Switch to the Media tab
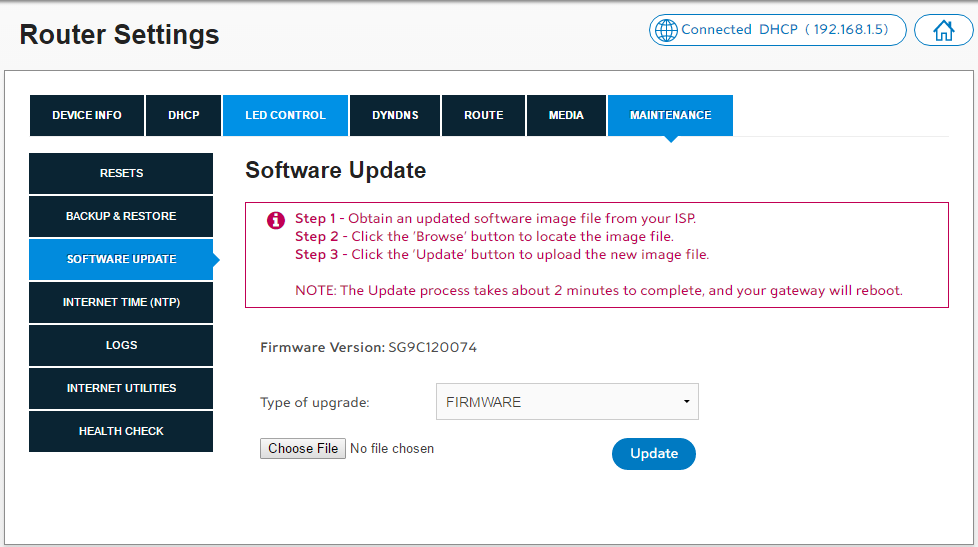978x547 pixels. tap(566, 116)
